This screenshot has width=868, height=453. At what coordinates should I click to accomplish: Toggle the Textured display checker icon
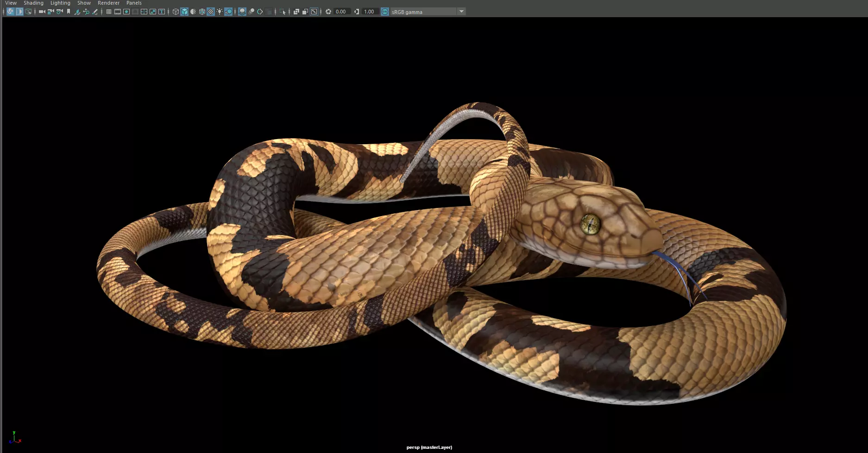(211, 12)
